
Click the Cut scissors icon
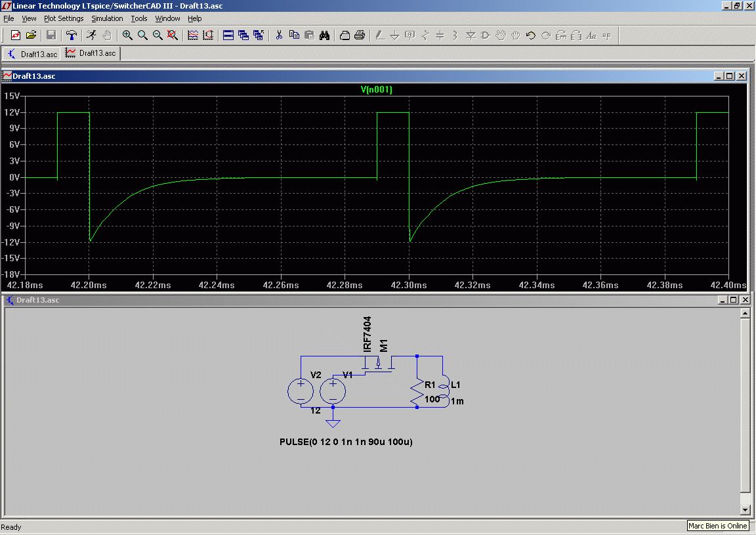pyautogui.click(x=278, y=35)
